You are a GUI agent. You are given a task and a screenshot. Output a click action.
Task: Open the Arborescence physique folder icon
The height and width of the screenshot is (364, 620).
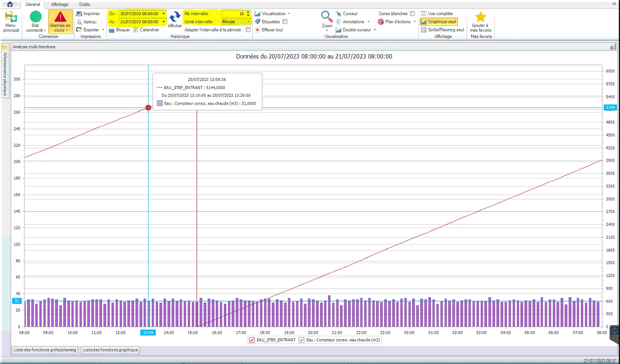tap(5, 47)
